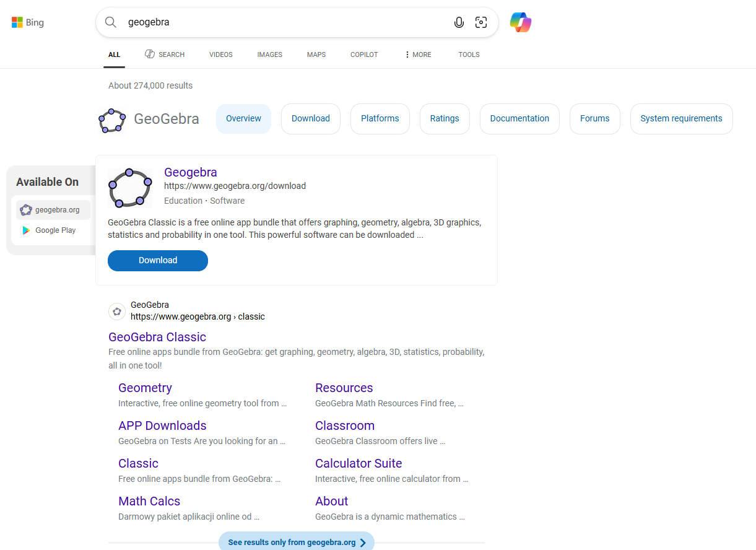
Task: Open the Calculator Suite sitelink
Action: click(358, 463)
